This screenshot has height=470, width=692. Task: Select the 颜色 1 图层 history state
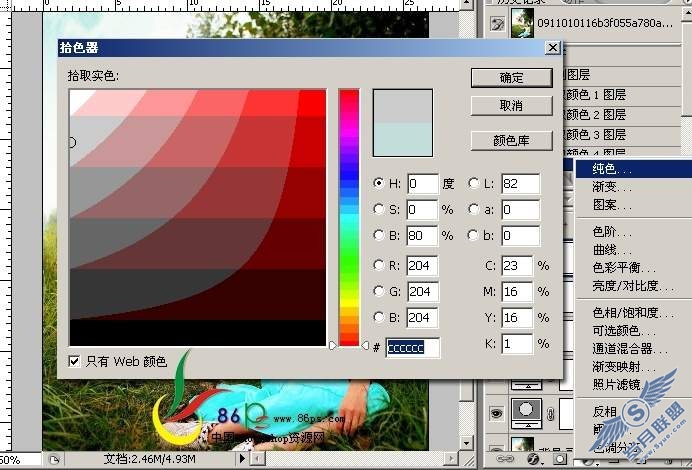coord(622,95)
